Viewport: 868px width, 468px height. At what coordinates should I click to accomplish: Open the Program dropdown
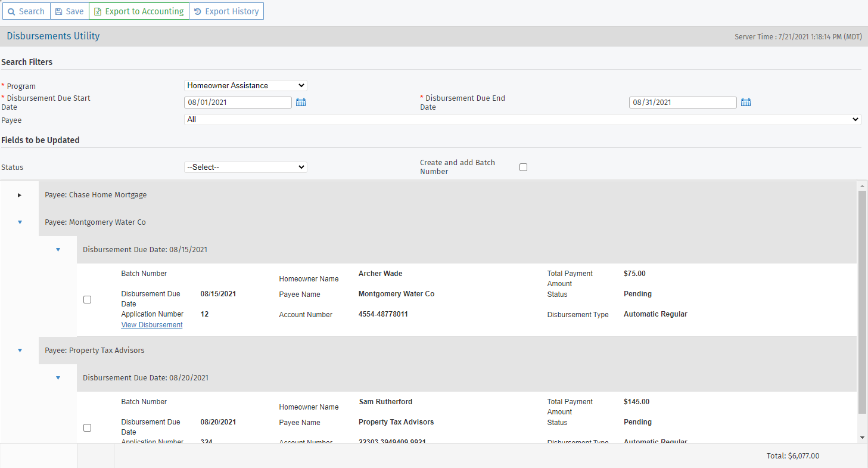(x=245, y=86)
